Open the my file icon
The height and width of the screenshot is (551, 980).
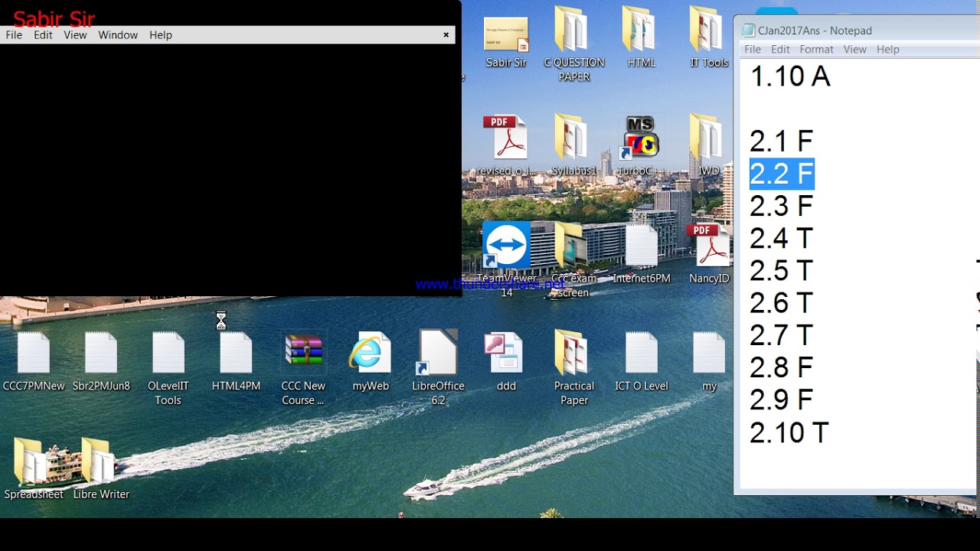tap(709, 361)
